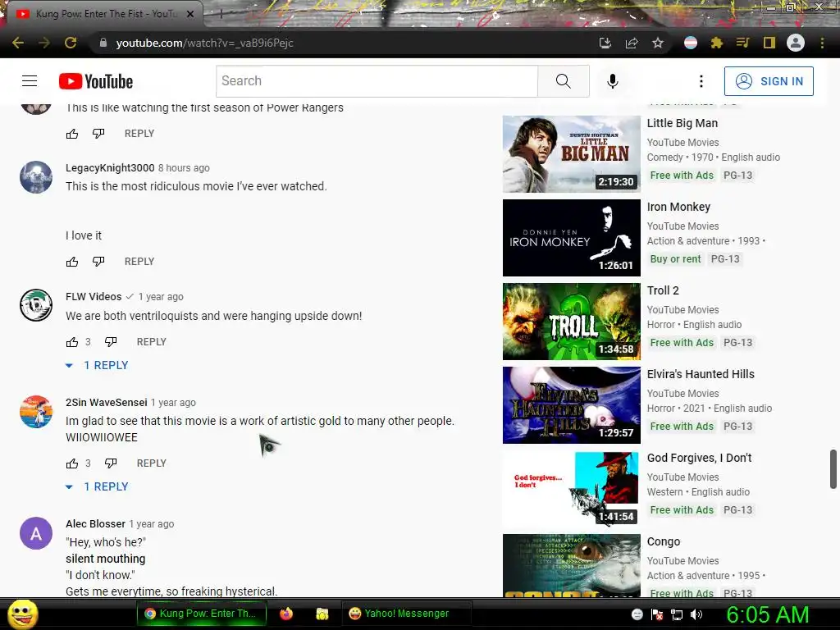The image size is (840, 630).
Task: Expand 1 reply under 2Sin WaveSensei comment
Action: pyautogui.click(x=97, y=487)
